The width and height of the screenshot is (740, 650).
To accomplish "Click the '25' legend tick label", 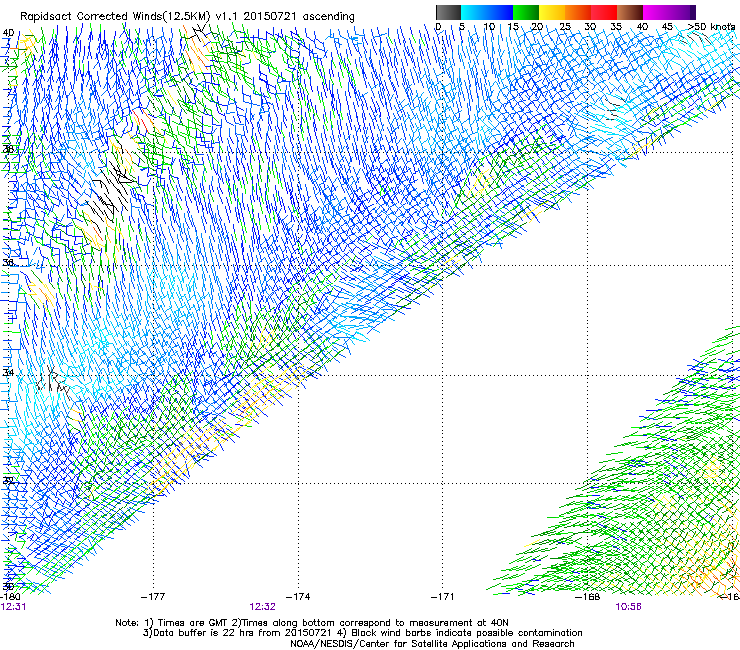I will [x=565, y=27].
